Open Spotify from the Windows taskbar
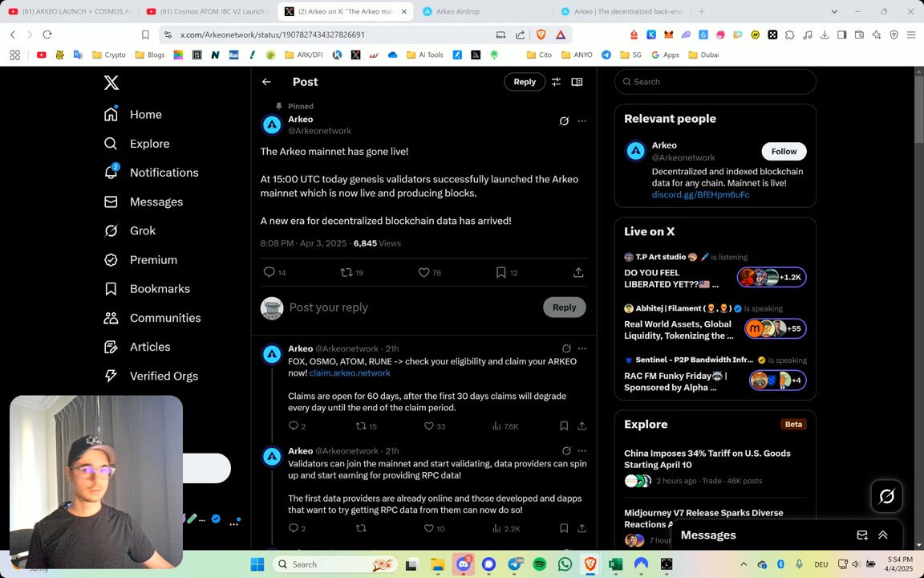 [x=539, y=564]
